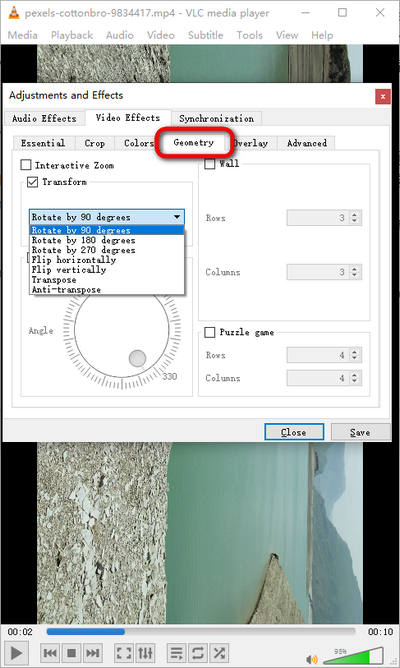400x668 pixels.
Task: Open the Overlay sub-tab
Action: pyautogui.click(x=251, y=143)
